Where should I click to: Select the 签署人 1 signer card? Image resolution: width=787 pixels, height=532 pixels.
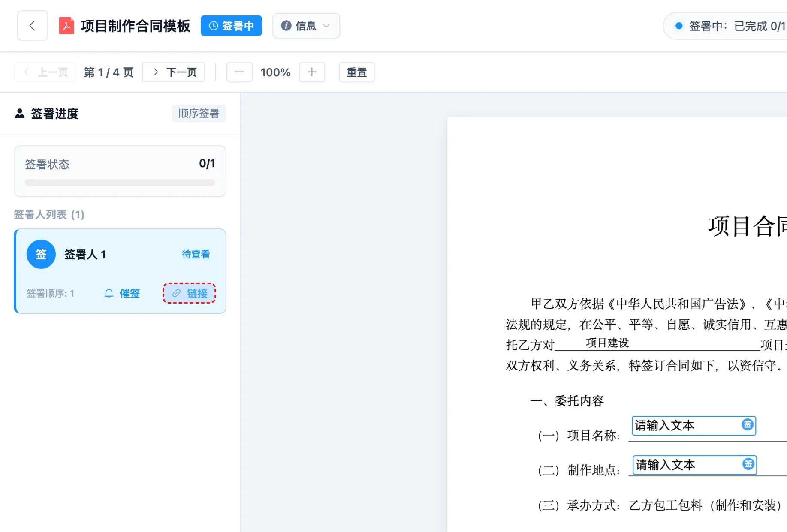tap(120, 271)
